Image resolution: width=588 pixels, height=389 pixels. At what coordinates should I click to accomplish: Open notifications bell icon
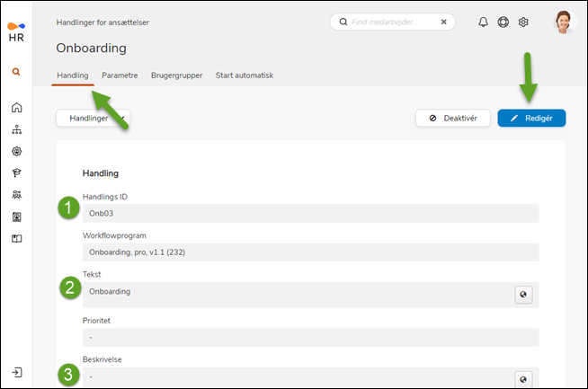(483, 22)
